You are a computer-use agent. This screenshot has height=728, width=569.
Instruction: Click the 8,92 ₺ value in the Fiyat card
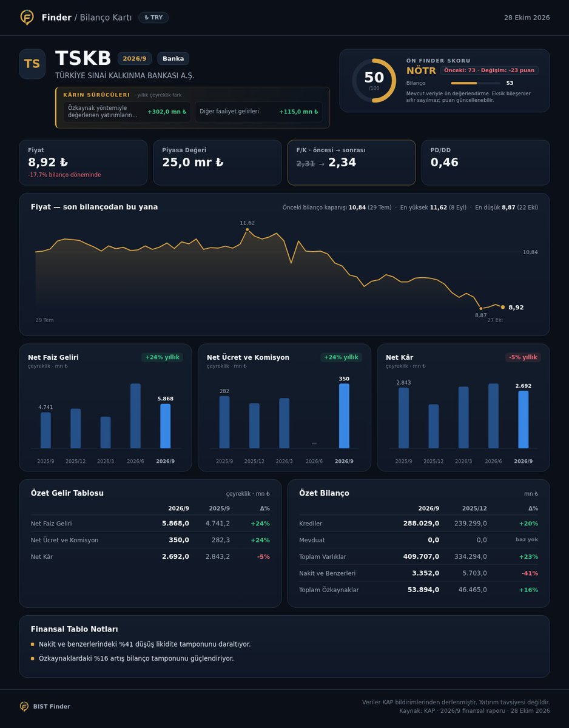[x=48, y=163]
